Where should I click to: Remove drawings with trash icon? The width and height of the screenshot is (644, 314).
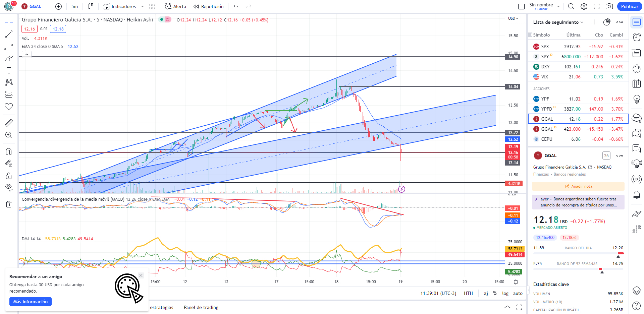pos(9,204)
